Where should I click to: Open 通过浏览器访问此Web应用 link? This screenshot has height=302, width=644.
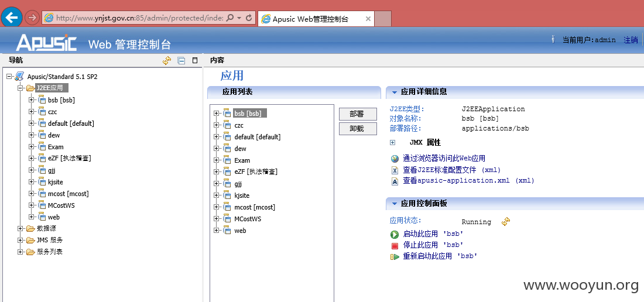444,159
